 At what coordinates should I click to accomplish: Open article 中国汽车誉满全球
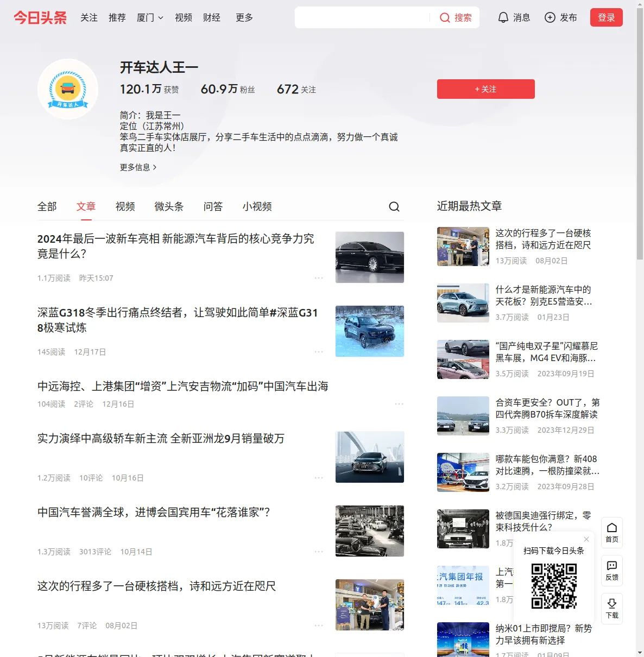(154, 512)
